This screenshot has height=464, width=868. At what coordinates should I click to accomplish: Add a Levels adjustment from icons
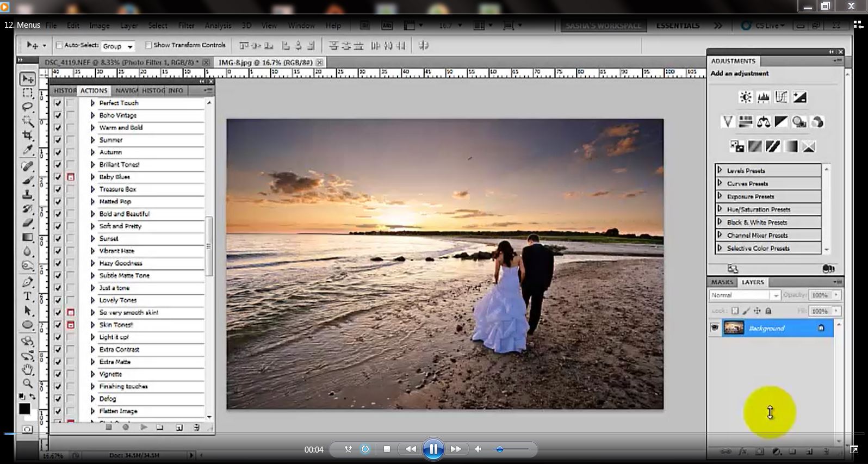pyautogui.click(x=764, y=97)
